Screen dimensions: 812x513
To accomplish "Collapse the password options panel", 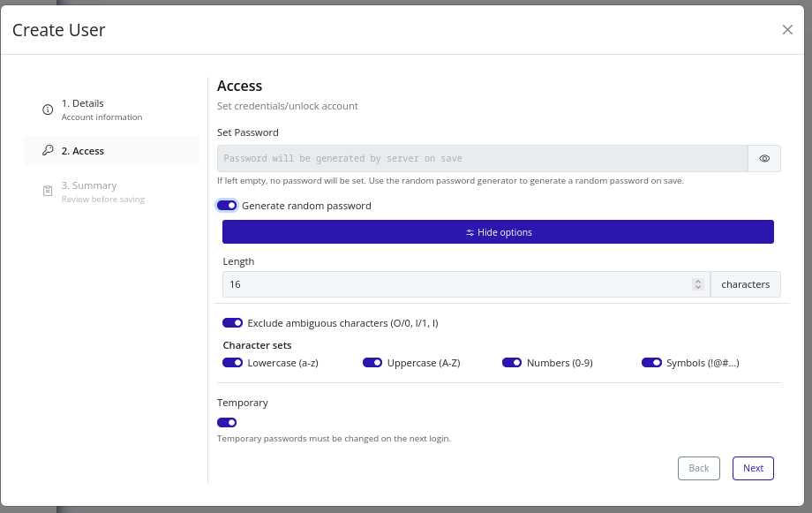I will pyautogui.click(x=499, y=231).
